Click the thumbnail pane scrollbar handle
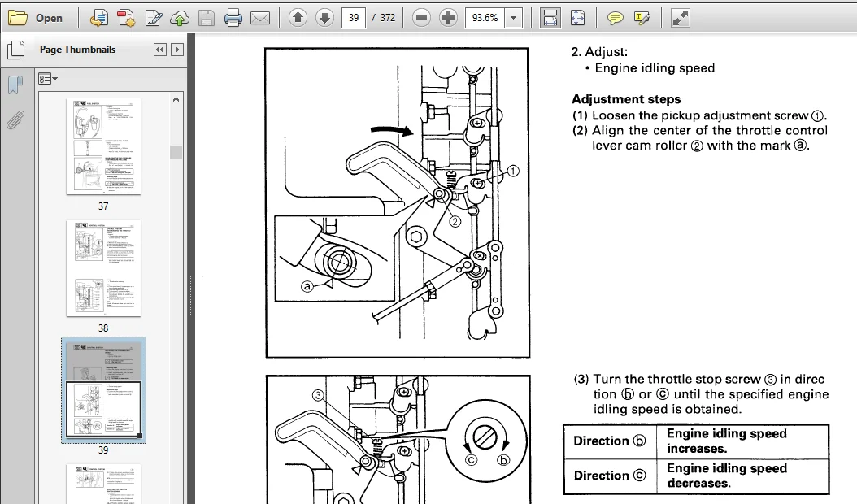This screenshot has height=504, width=857. [x=176, y=152]
